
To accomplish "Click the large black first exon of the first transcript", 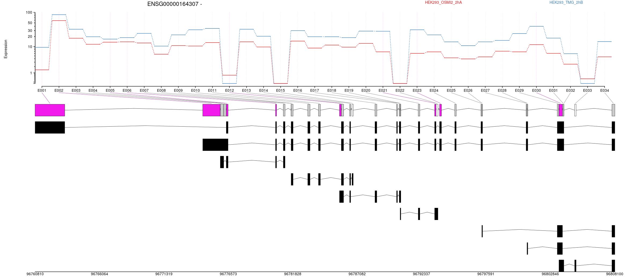I will click(50, 127).
